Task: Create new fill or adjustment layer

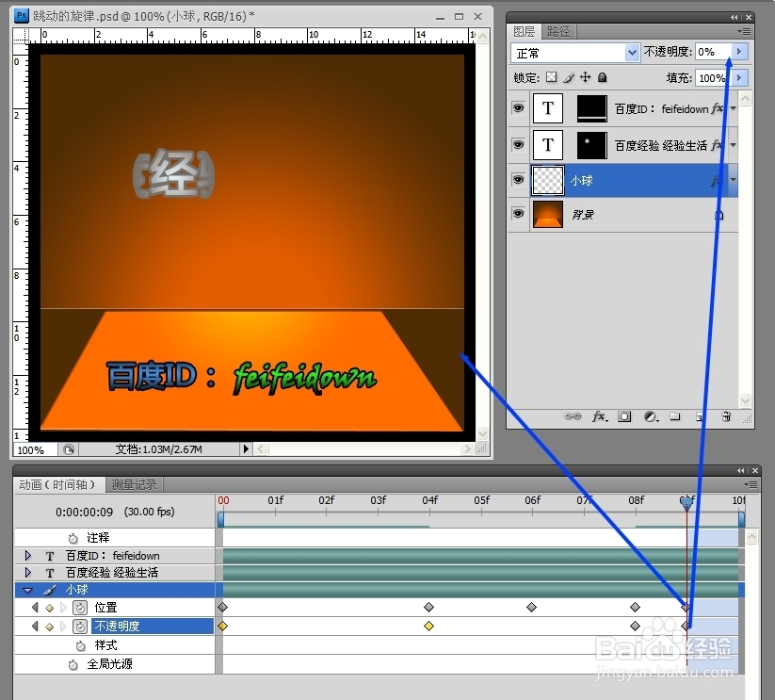Action: tap(651, 416)
